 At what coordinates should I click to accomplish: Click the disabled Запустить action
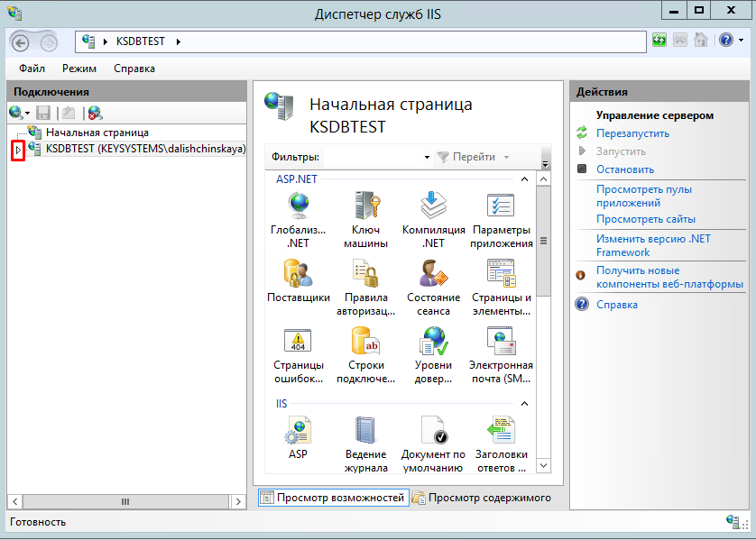point(621,151)
